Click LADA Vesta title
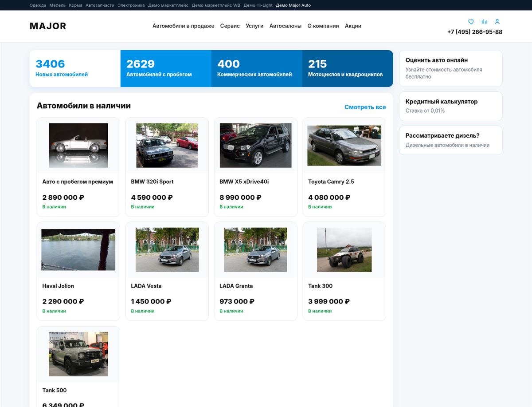 point(146,286)
